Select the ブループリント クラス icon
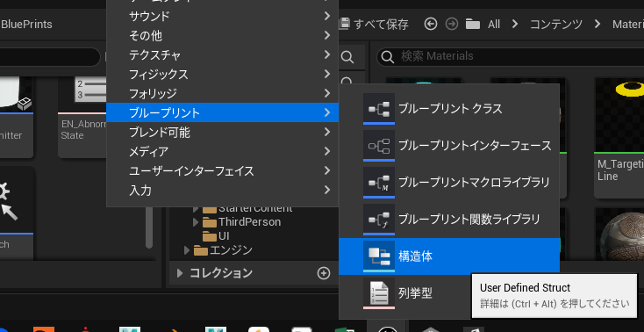This screenshot has width=644, height=332. coord(379,109)
